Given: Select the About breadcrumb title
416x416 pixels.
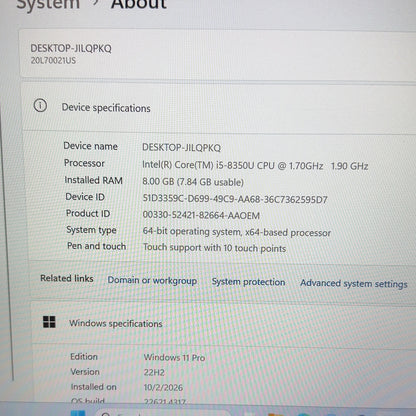Looking at the screenshot, I should (x=139, y=5).
